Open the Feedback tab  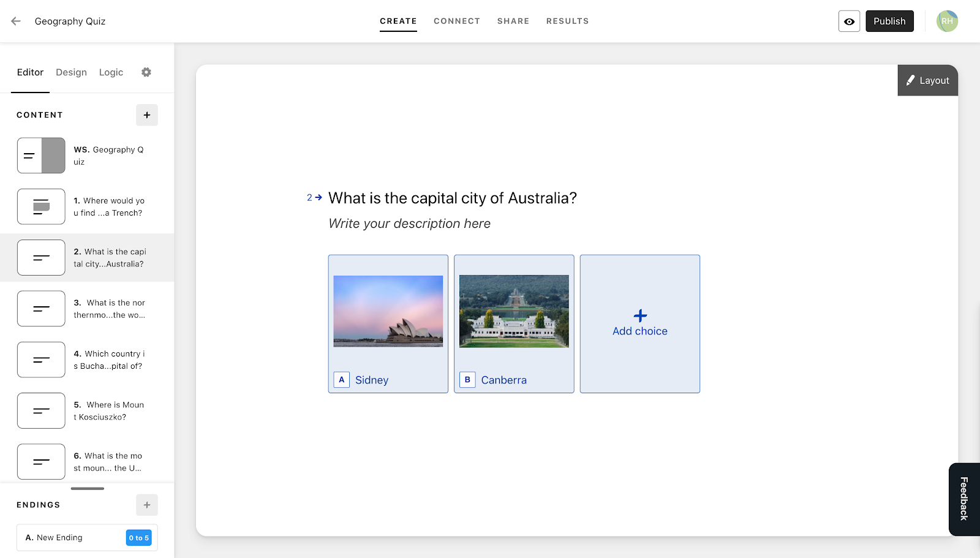click(965, 499)
